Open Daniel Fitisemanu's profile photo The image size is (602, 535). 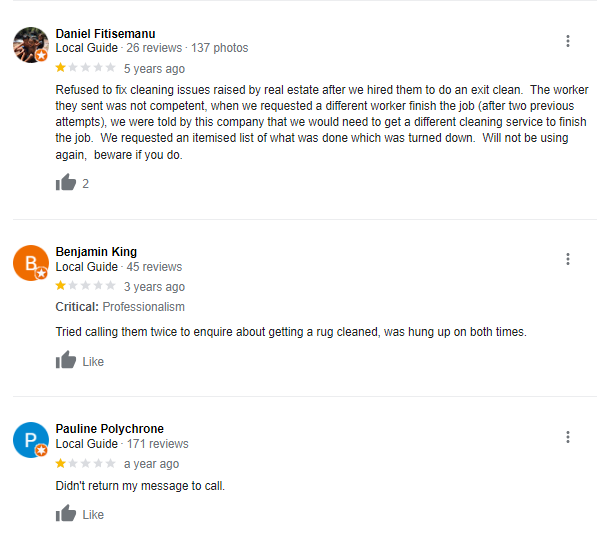[x=31, y=45]
